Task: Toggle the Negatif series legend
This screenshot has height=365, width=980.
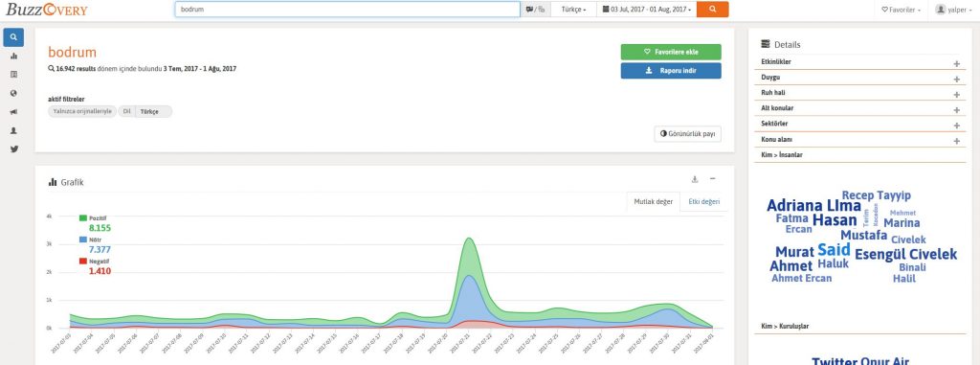Action: (95, 262)
